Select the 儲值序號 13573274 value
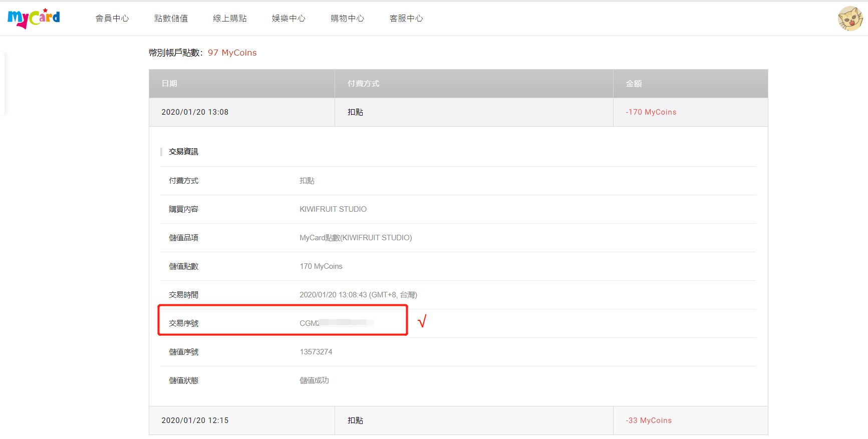 tap(316, 352)
